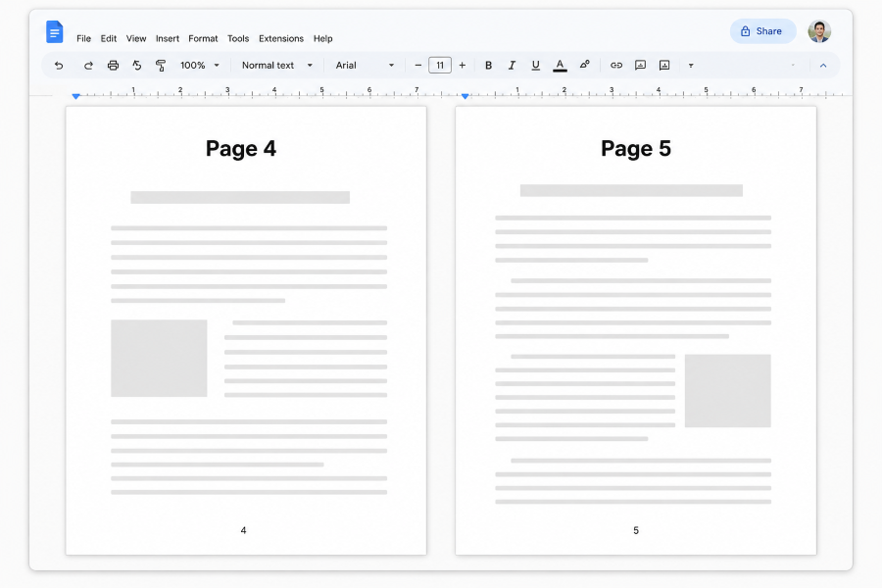Open the text color picker
The width and height of the screenshot is (882, 588).
tap(560, 66)
